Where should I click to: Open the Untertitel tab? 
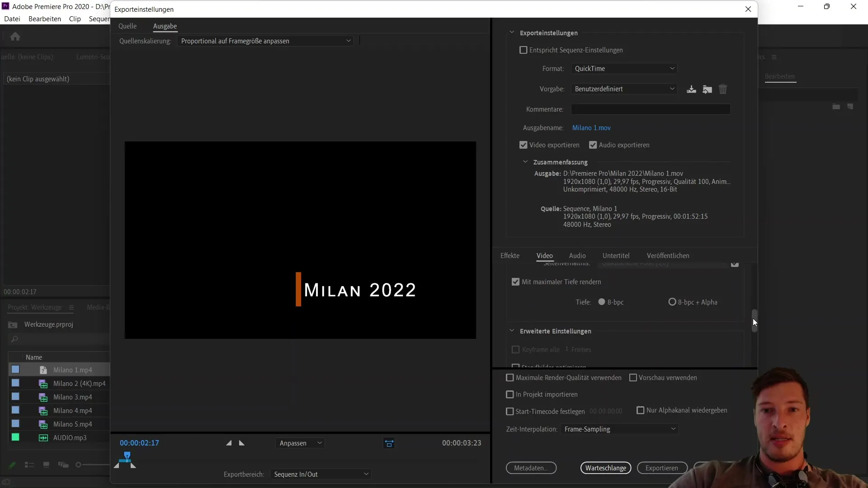click(616, 256)
